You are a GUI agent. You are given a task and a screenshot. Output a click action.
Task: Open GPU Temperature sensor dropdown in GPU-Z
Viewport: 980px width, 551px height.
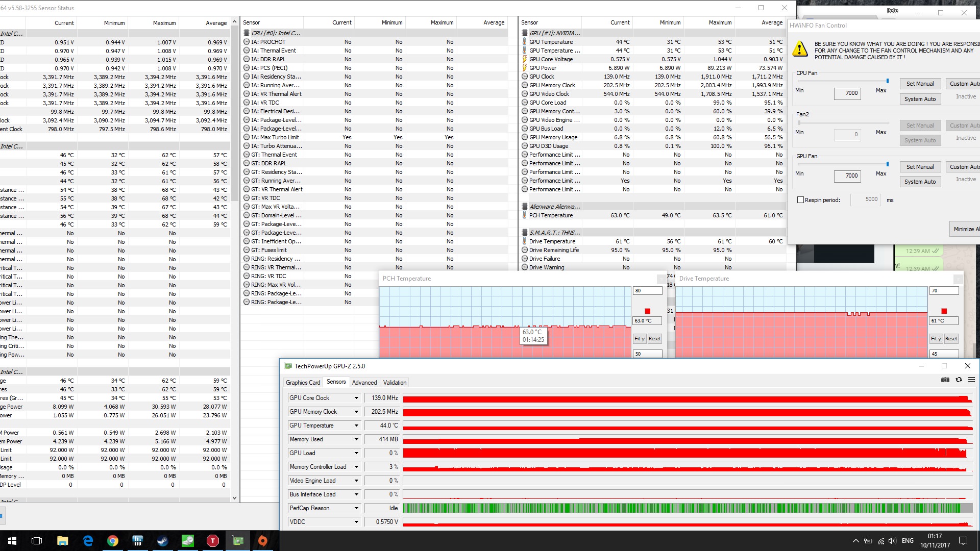[x=356, y=425]
